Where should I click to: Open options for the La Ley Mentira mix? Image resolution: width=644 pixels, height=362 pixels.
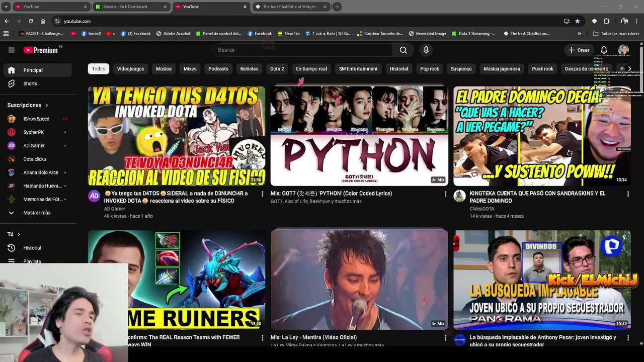pyautogui.click(x=445, y=338)
